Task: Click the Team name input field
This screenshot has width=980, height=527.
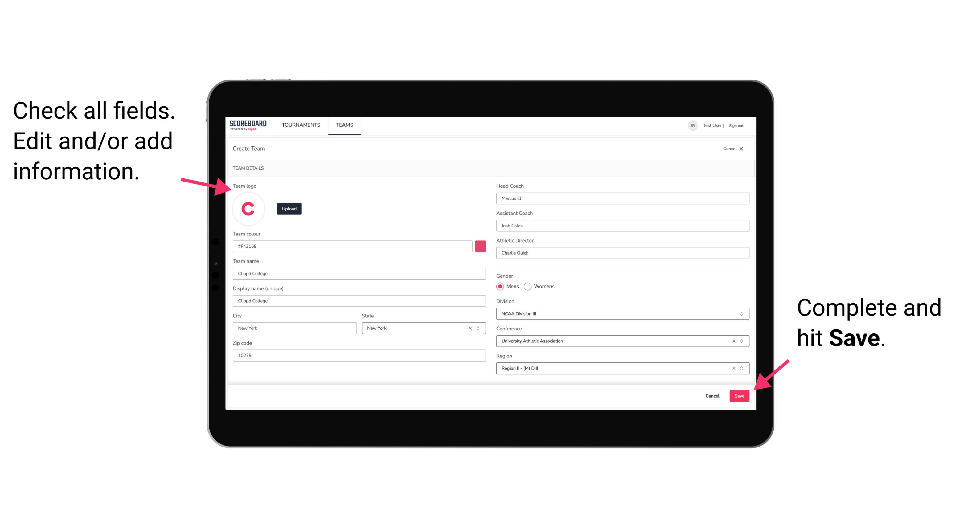Action: (359, 273)
